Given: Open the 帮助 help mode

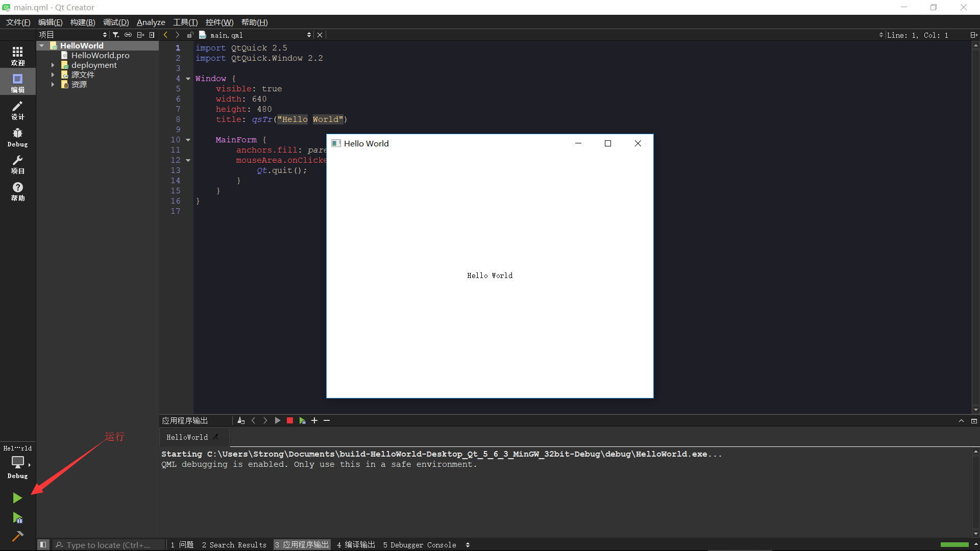Looking at the screenshot, I should click(18, 191).
